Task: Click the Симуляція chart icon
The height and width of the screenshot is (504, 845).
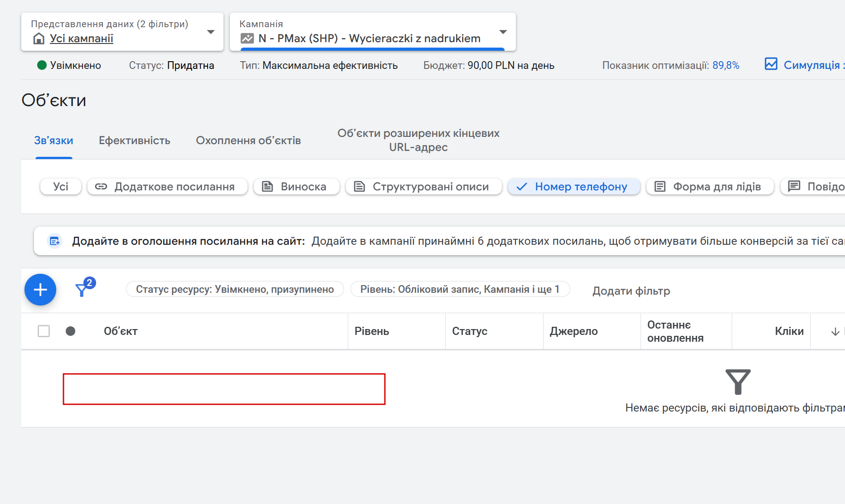Action: 771,64
